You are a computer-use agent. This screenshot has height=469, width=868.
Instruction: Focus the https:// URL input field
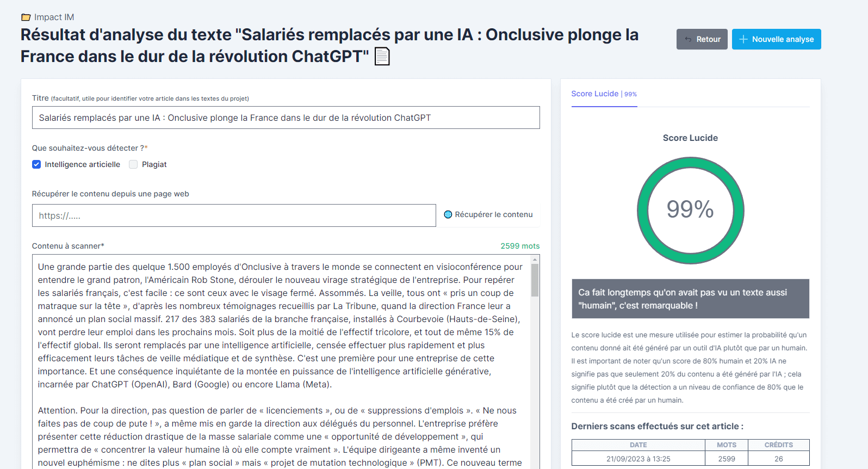click(234, 215)
